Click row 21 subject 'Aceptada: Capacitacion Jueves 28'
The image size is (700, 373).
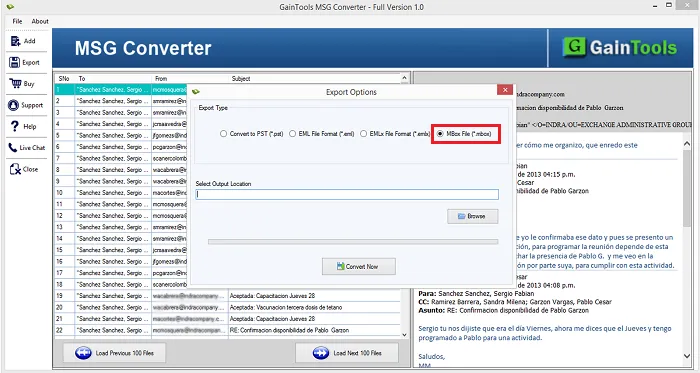coord(272,319)
